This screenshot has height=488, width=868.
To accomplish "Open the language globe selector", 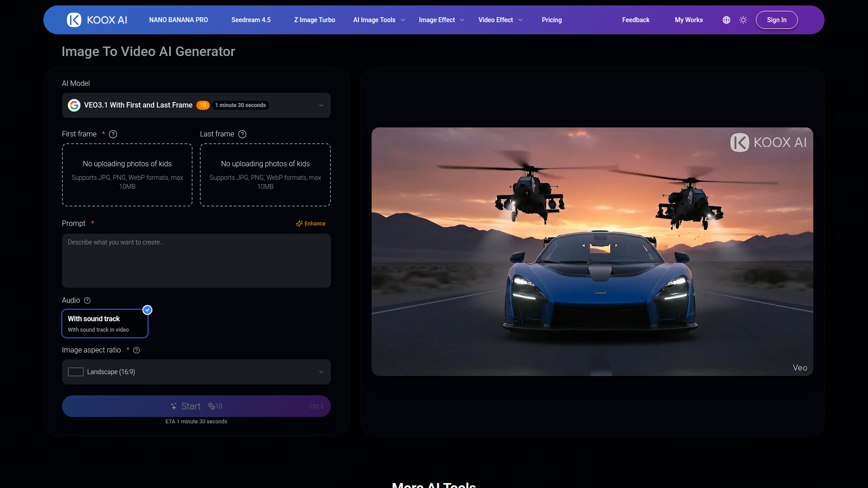I will [x=726, y=20].
